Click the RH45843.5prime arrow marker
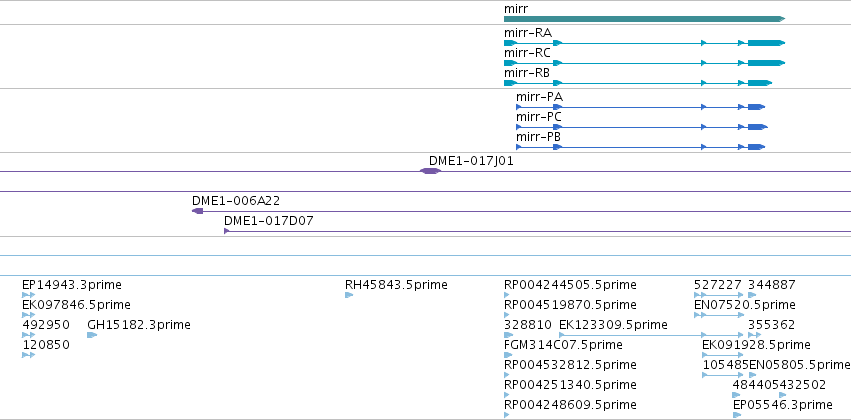This screenshot has width=851, height=420. tap(349, 295)
